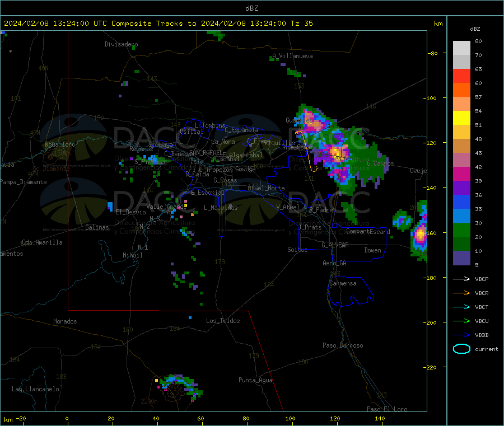Click the 'E_Escorial' map label

(208, 193)
